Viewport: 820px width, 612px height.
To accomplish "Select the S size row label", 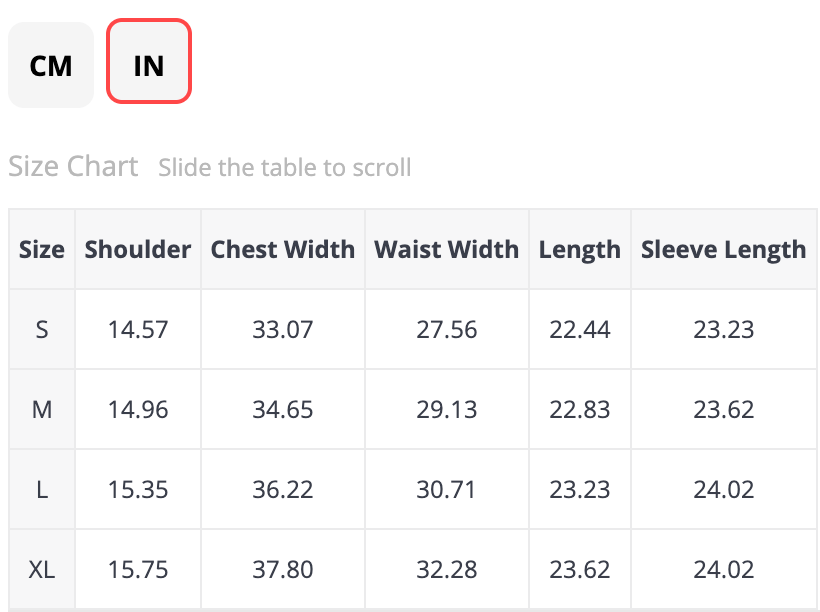I will coord(42,330).
